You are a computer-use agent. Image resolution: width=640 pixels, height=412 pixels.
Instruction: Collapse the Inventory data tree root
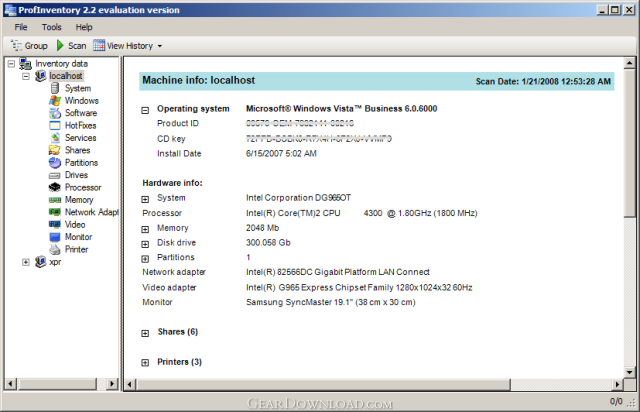pos(11,64)
